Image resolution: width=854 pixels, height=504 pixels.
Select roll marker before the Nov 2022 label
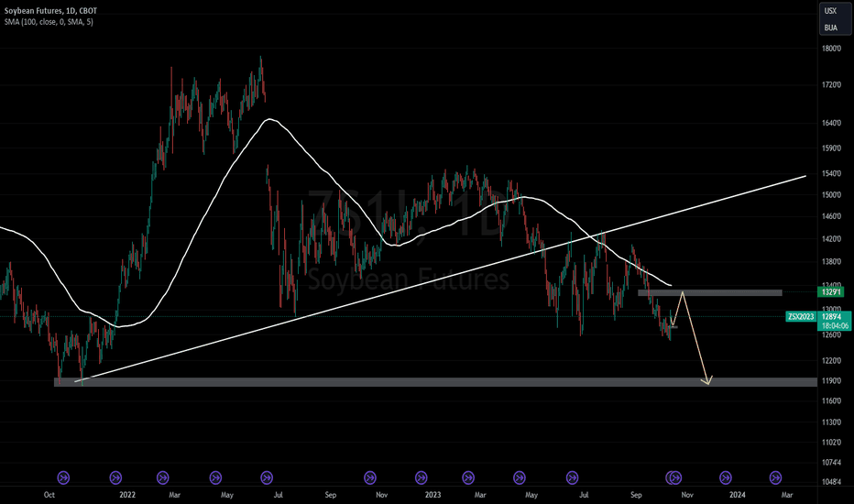[x=370, y=477]
